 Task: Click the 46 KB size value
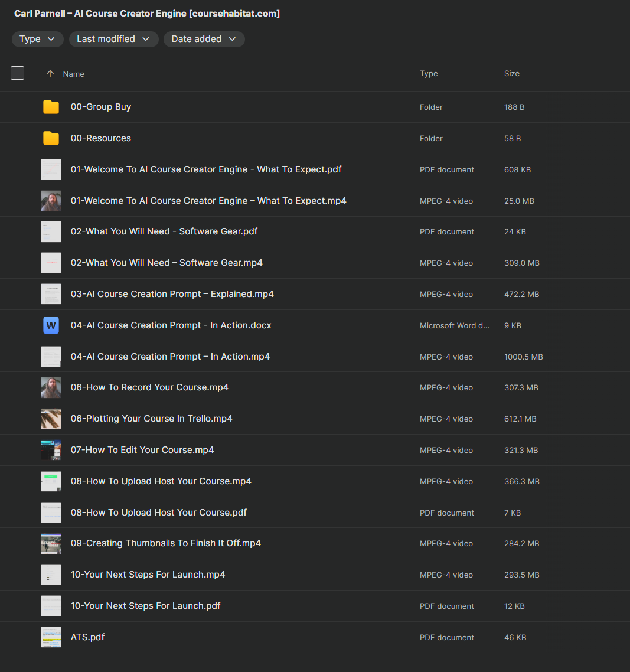point(515,638)
